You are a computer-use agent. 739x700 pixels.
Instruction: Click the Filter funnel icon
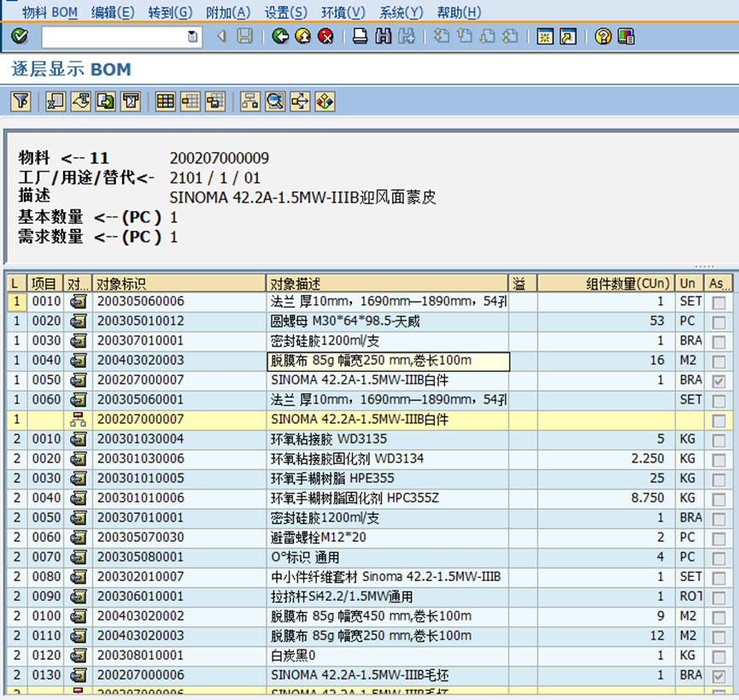pos(21,102)
